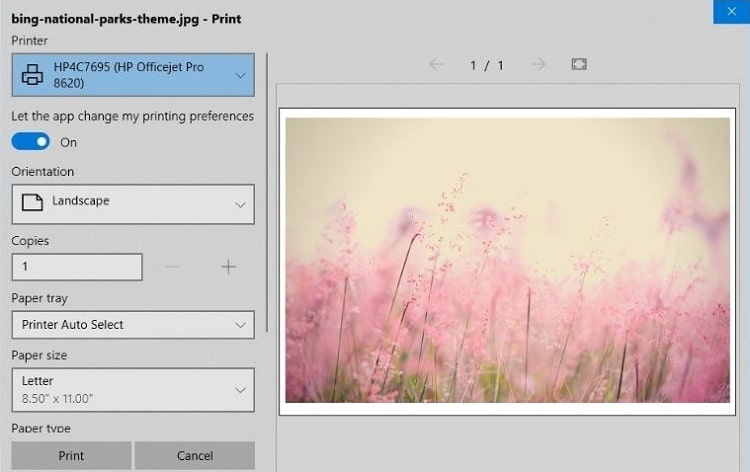Image resolution: width=750 pixels, height=472 pixels.
Task: Click the printer icon in Printer box
Action: [32, 75]
